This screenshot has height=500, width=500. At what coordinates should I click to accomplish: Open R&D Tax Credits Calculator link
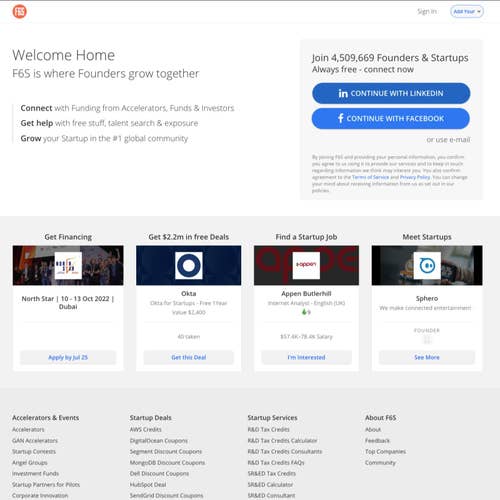point(282,440)
